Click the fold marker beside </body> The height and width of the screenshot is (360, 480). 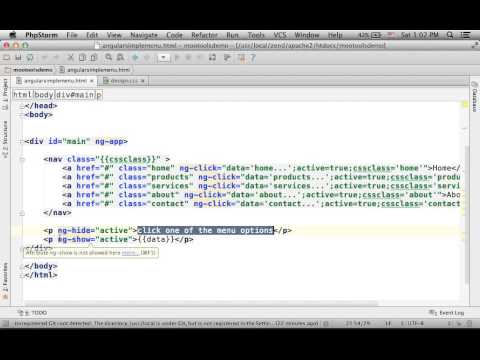tap(22, 266)
